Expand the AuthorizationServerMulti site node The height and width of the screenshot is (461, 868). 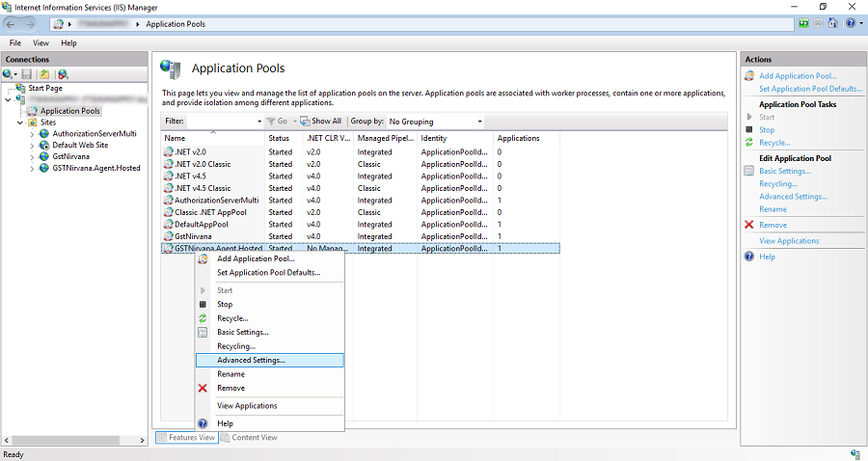pos(32,134)
